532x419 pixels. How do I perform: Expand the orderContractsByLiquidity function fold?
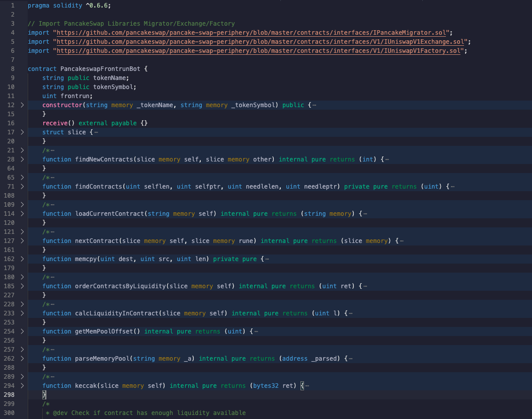click(x=22, y=286)
